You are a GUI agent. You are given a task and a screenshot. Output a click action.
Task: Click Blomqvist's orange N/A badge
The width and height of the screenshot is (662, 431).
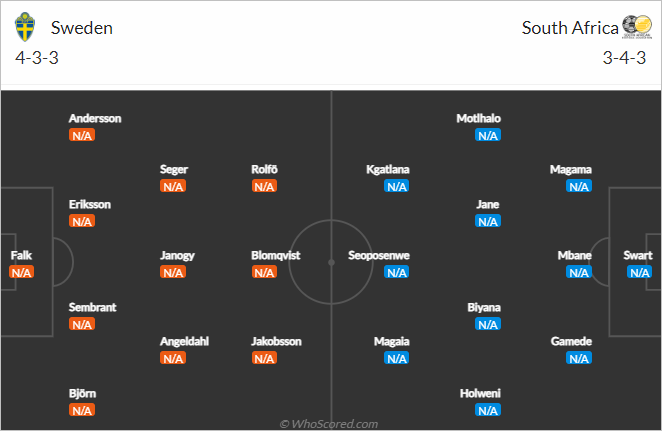pyautogui.click(x=264, y=272)
